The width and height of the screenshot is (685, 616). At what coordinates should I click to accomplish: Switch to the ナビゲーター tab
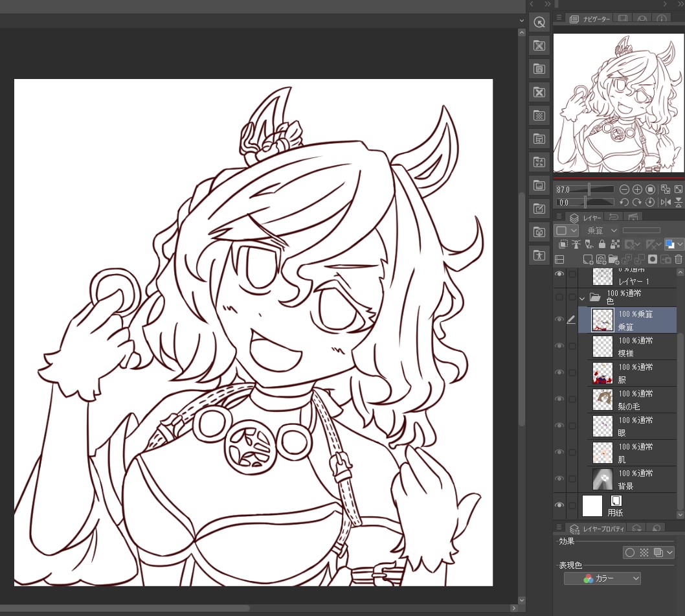point(590,19)
